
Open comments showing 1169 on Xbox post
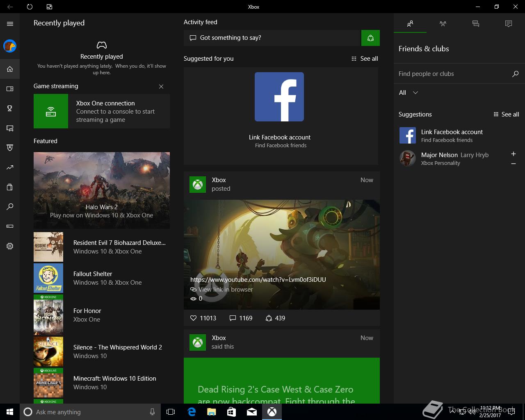pos(241,318)
